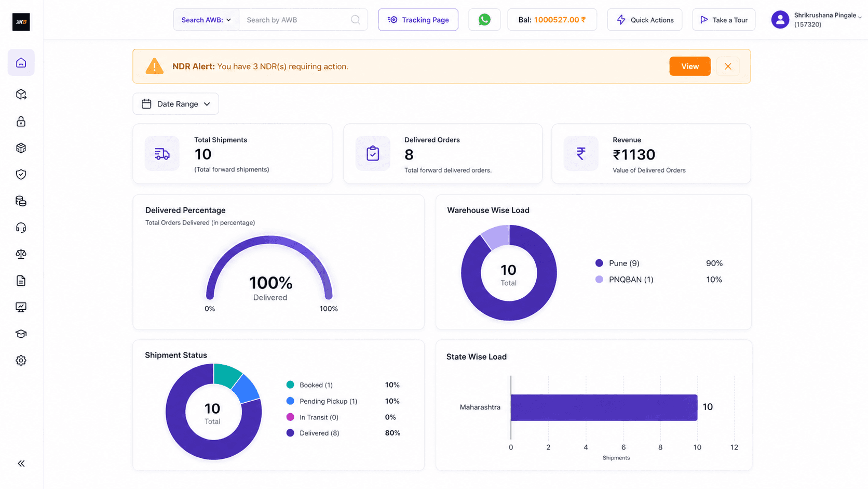The height and width of the screenshot is (489, 868).
Task: Click the Maharashtra bar in chart
Action: point(604,407)
